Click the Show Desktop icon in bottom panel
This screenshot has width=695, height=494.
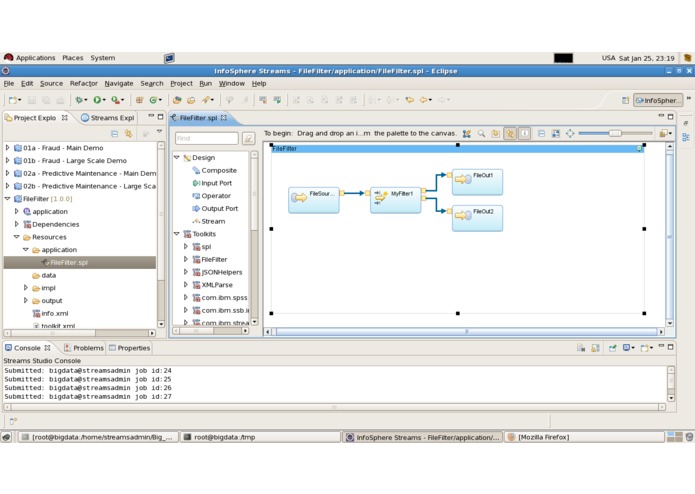tap(6, 437)
